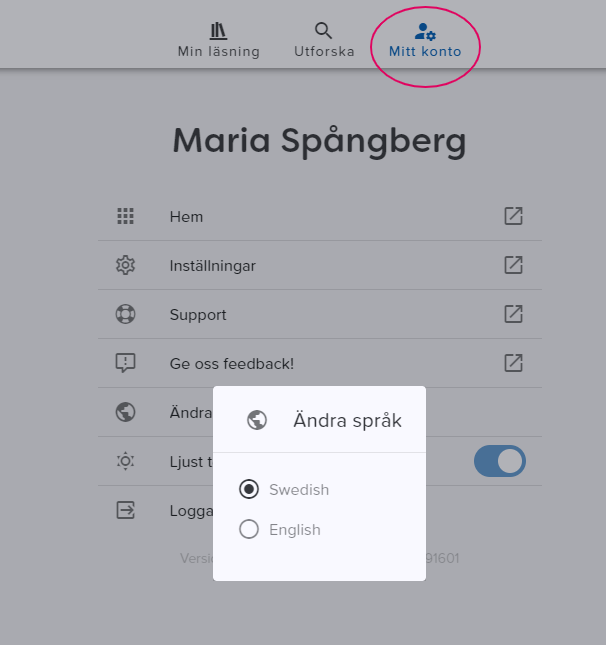Open Inställningar via external link icon
Screen dimensions: 606x645
513,265
